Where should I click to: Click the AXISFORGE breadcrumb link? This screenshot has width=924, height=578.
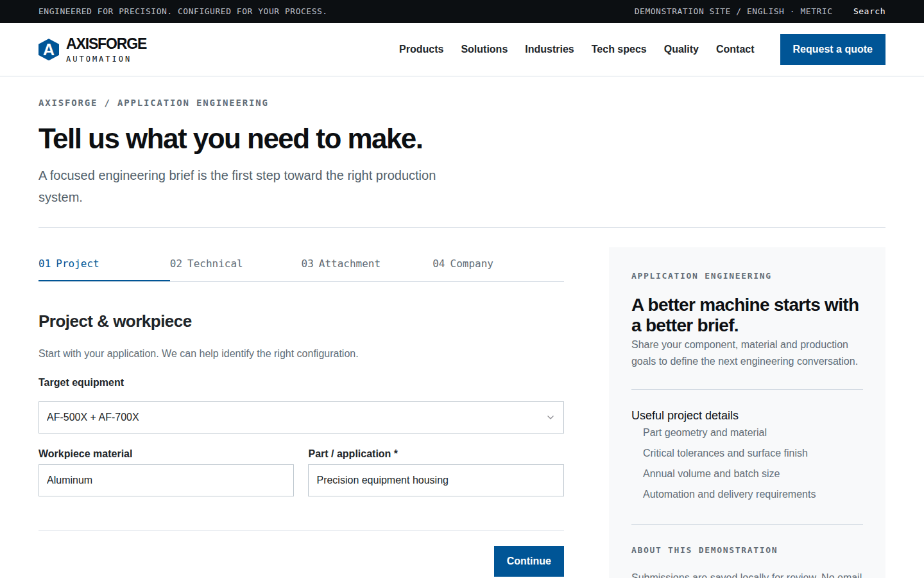pos(68,103)
